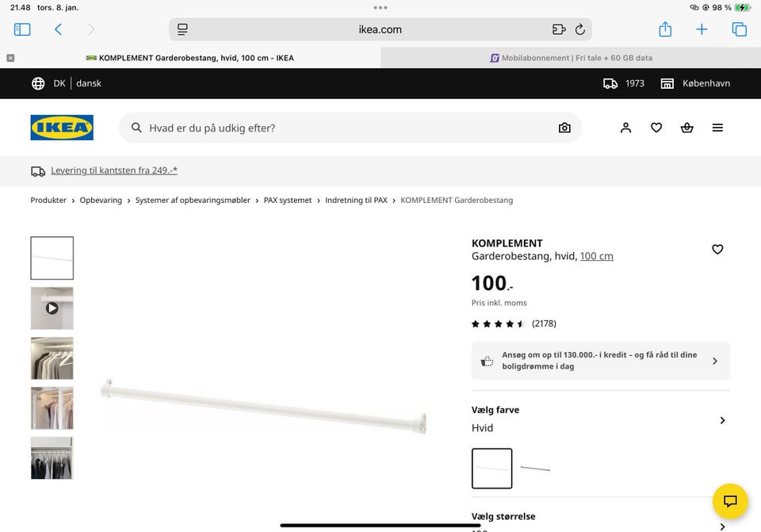This screenshot has width=761, height=532.
Task: Expand the Vælg farve options
Action: pyautogui.click(x=721, y=420)
